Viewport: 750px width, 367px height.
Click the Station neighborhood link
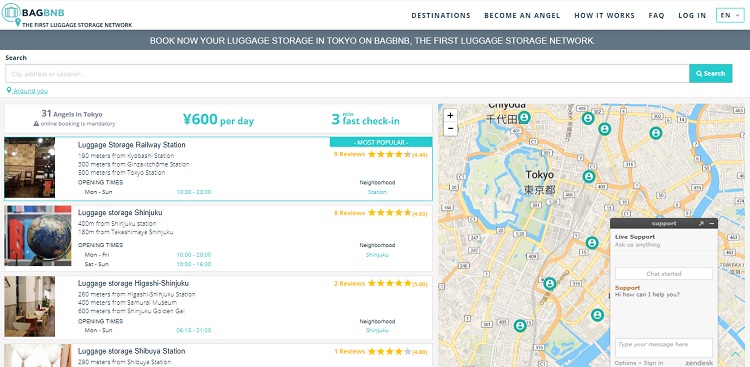[x=377, y=192]
